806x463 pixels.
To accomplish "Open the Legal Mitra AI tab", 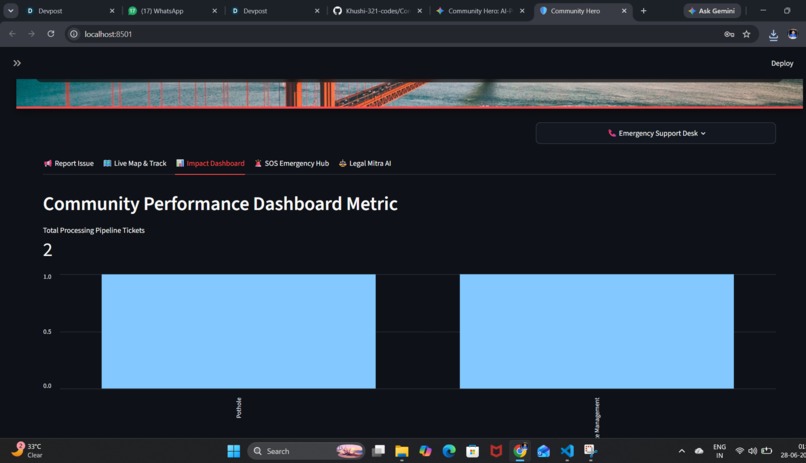I will [x=365, y=163].
